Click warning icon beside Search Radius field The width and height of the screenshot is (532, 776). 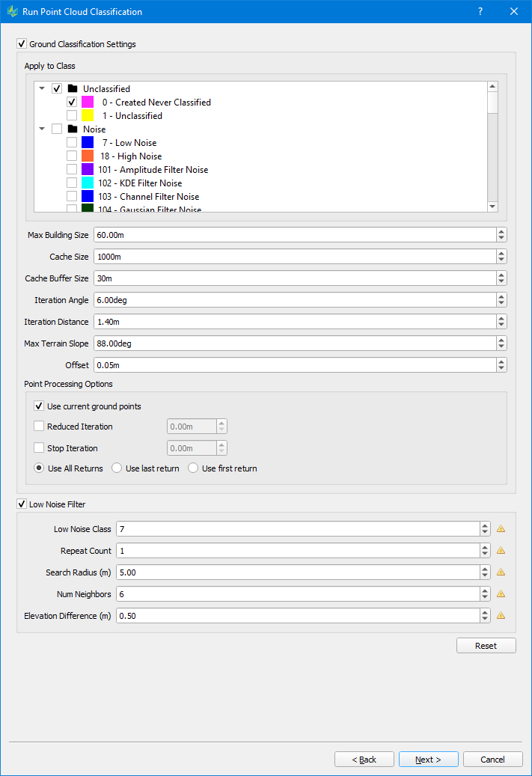pyautogui.click(x=501, y=572)
